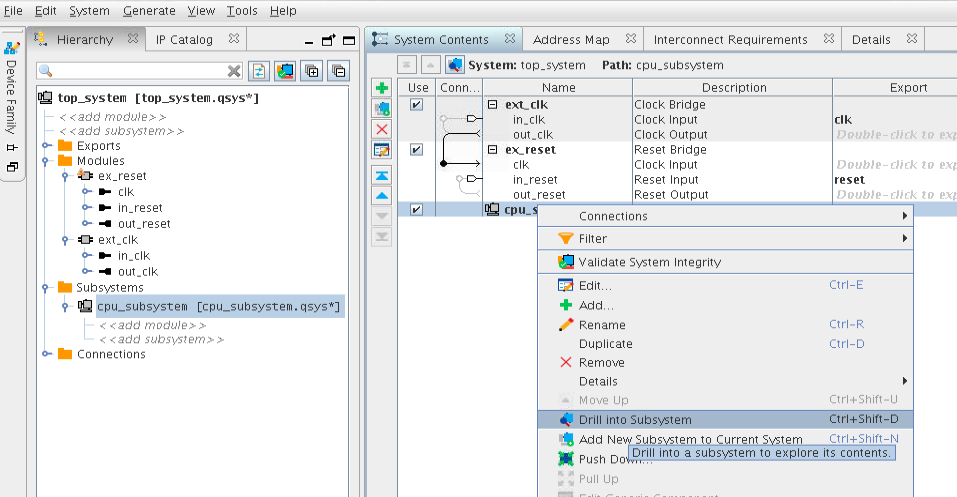Click the green plus Add component icon

click(381, 88)
